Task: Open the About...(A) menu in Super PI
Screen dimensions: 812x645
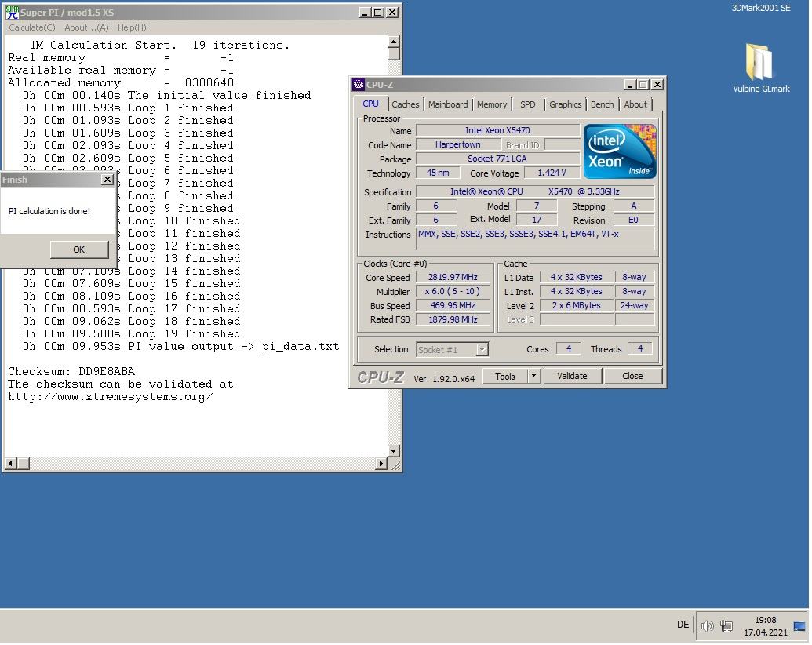Action: coord(86,27)
